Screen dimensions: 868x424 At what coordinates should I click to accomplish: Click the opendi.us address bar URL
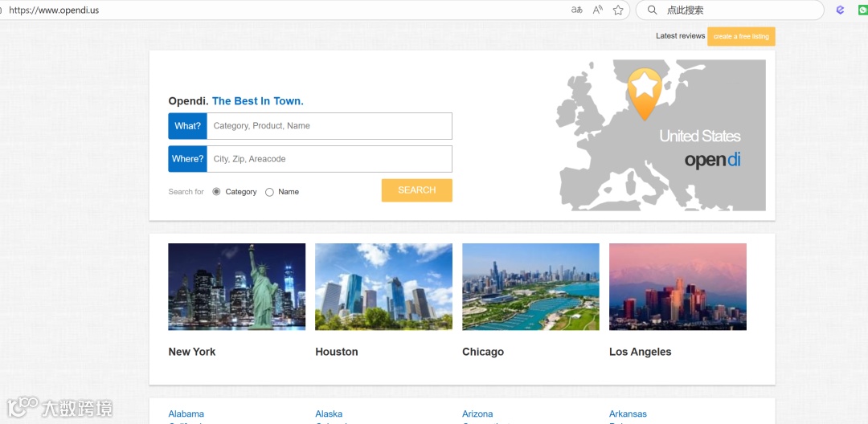pyautogui.click(x=55, y=10)
